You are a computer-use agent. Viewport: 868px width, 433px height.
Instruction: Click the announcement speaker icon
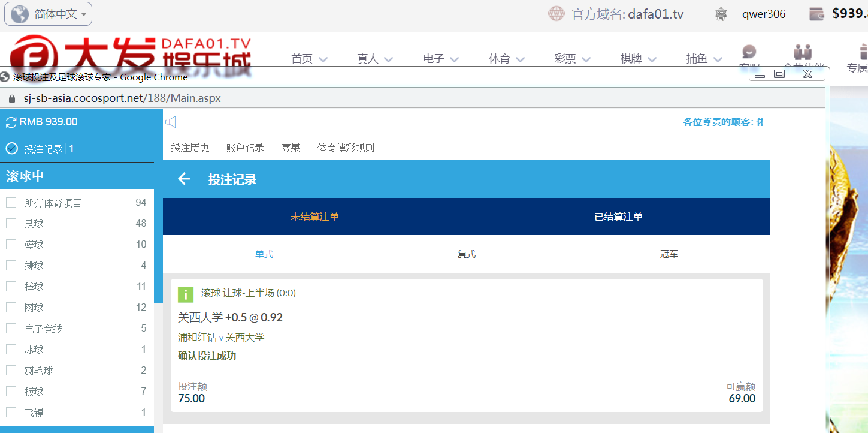click(171, 122)
